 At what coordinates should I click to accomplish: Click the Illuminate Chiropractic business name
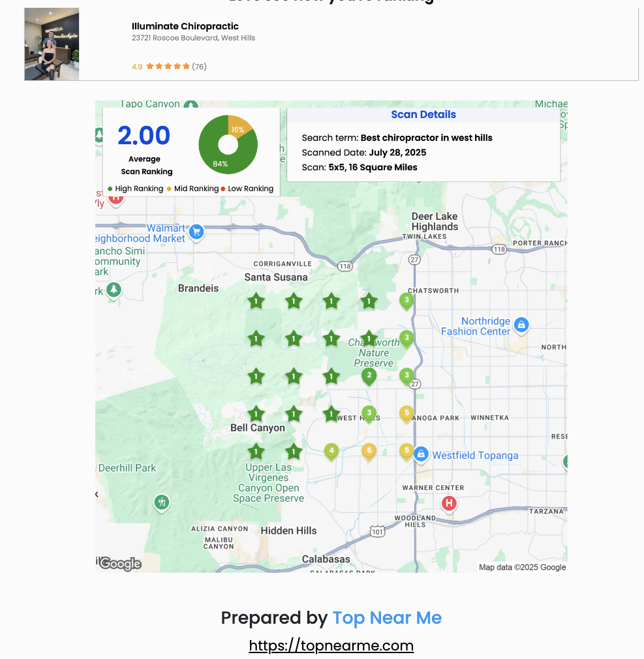[185, 26]
